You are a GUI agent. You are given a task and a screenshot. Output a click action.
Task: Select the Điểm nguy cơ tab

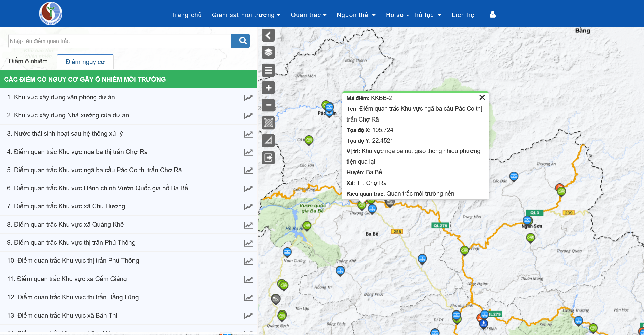[85, 62]
